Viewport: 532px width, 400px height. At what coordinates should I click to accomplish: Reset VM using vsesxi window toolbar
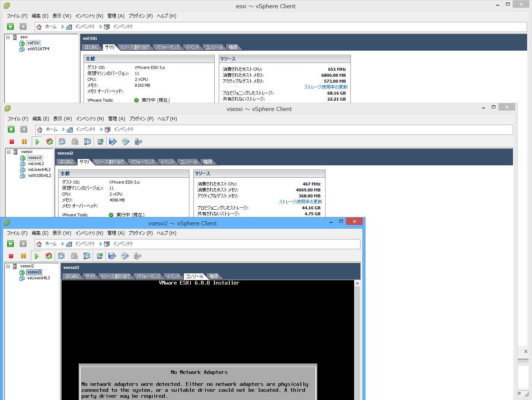coord(50,142)
